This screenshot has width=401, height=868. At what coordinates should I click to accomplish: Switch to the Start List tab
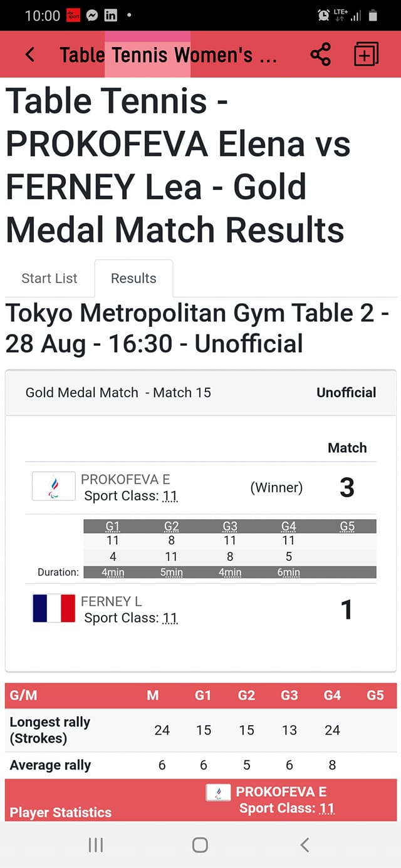pos(49,278)
